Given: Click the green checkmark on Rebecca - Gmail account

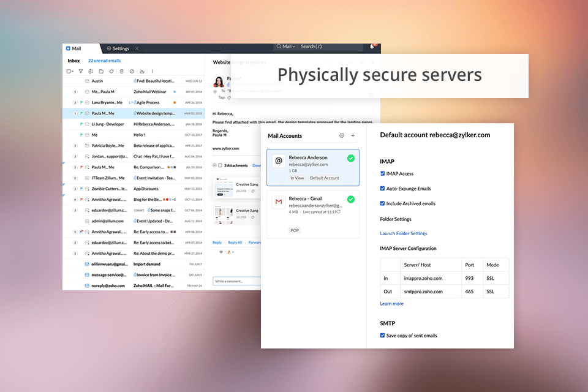Looking at the screenshot, I should [350, 200].
